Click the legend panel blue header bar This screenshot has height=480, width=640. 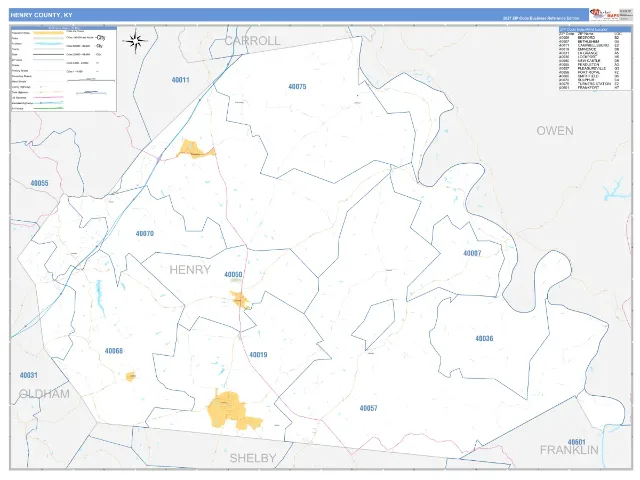(64, 28)
